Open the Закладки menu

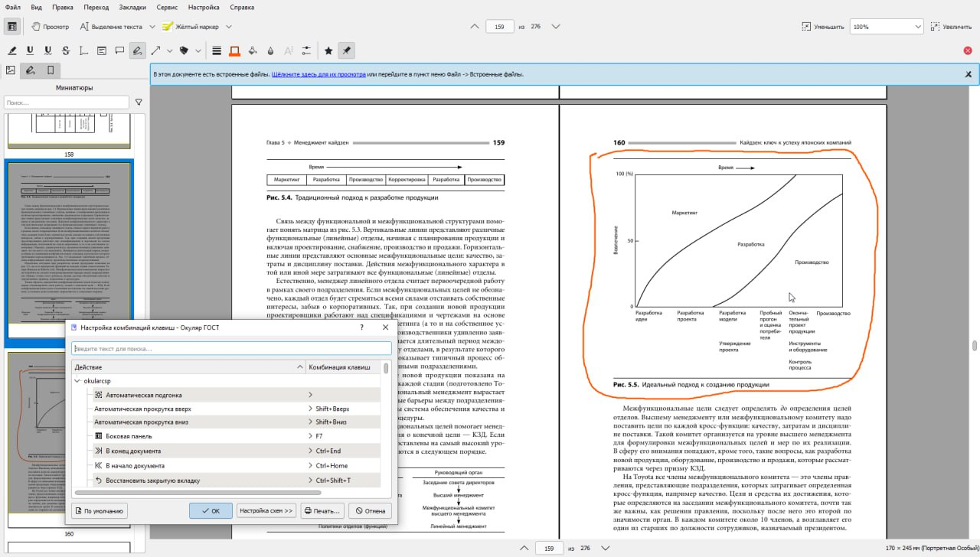pyautogui.click(x=132, y=7)
